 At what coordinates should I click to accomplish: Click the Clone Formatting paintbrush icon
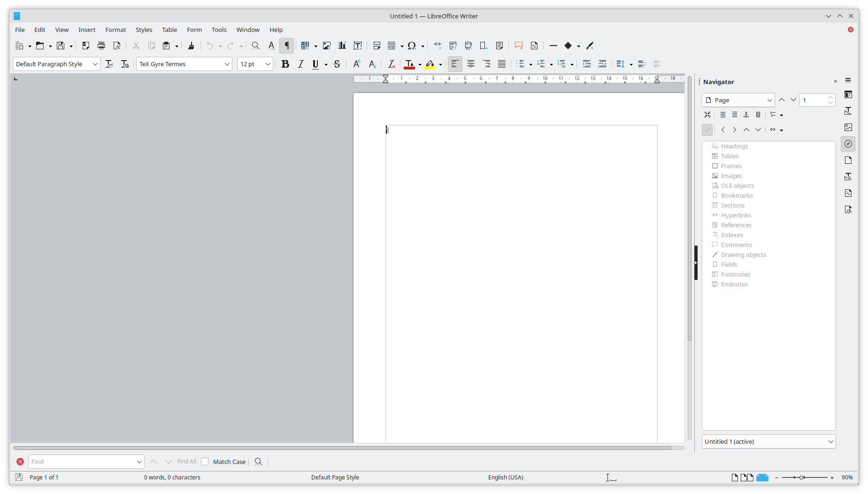tap(191, 46)
